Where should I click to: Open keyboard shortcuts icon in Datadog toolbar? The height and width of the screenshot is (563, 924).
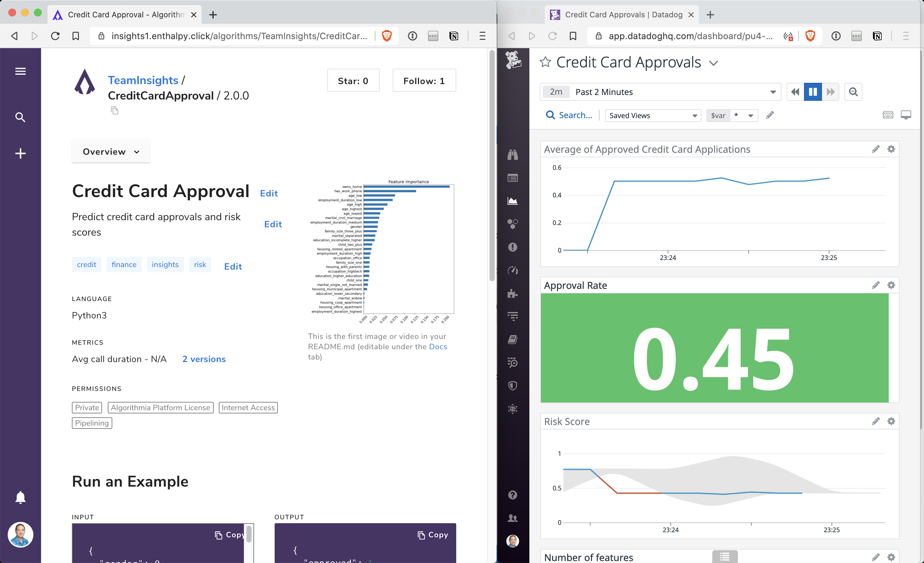click(x=888, y=115)
